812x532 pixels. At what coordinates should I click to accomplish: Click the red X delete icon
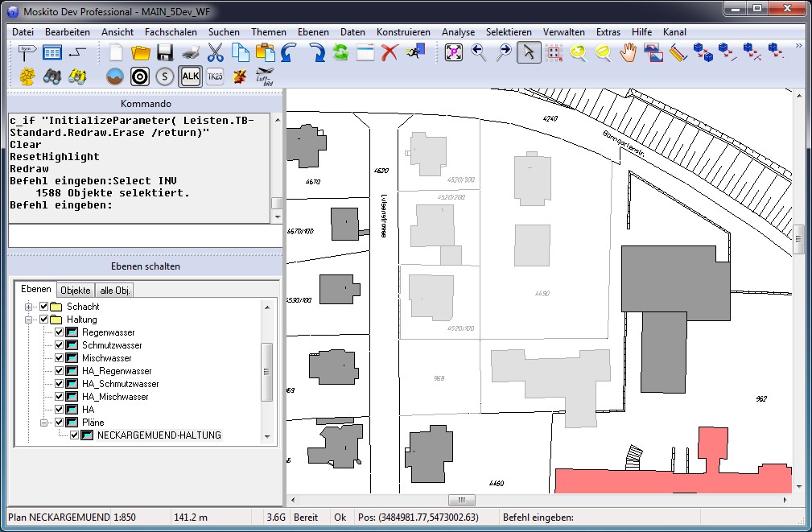(390, 53)
